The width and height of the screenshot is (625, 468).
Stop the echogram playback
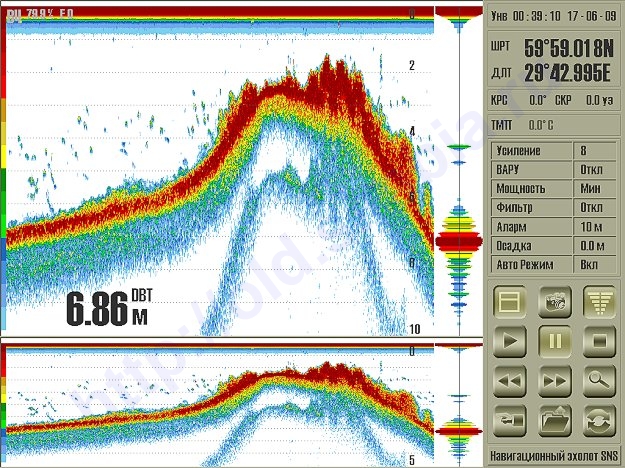[598, 341]
